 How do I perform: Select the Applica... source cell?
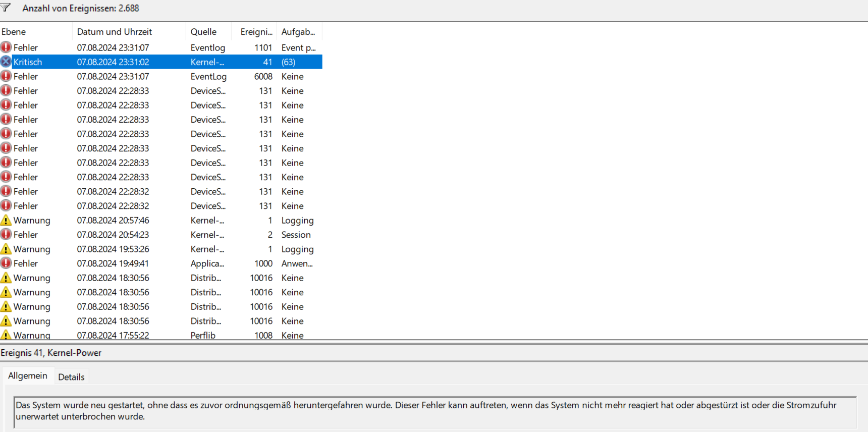pyautogui.click(x=207, y=263)
